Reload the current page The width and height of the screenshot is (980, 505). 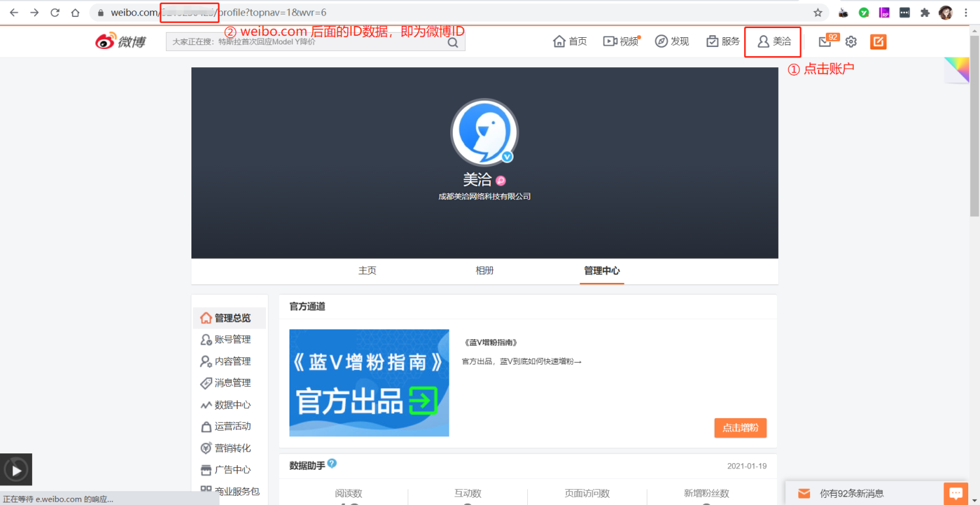click(x=55, y=12)
